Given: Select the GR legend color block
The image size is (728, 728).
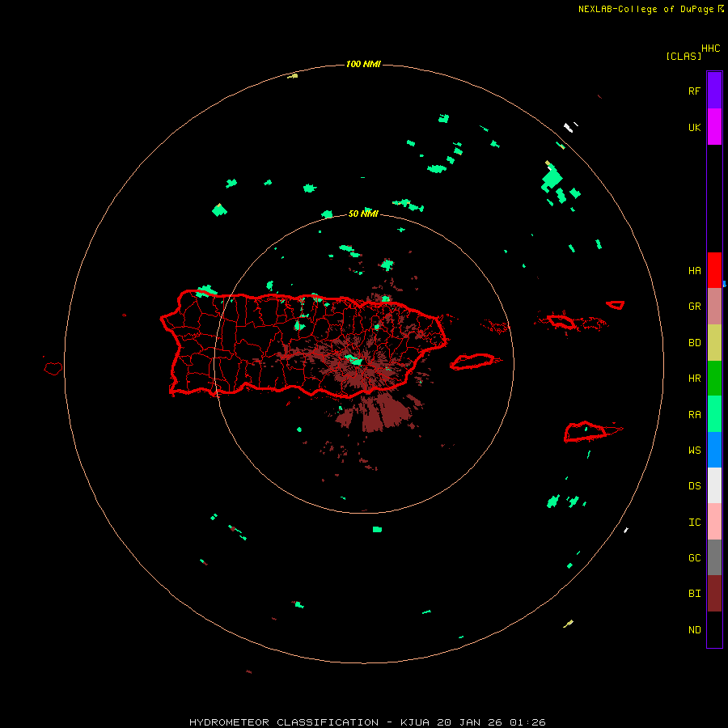Looking at the screenshot, I should [714, 307].
